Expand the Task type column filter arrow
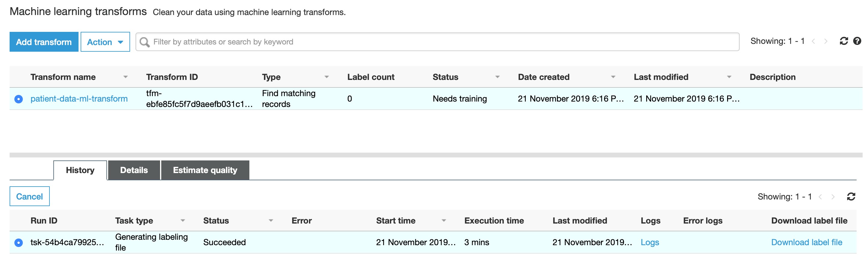Viewport: 868px width, 265px height. tap(183, 221)
